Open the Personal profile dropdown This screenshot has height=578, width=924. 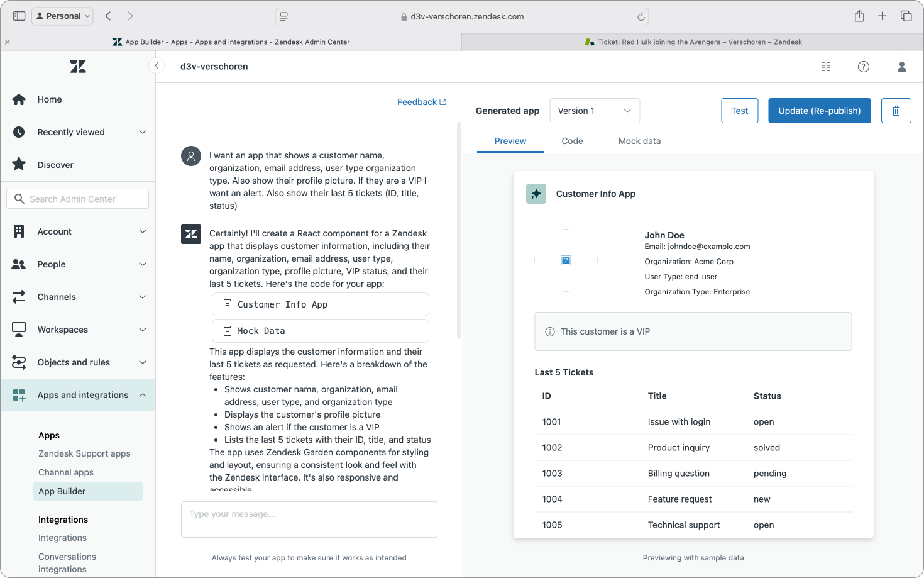(x=62, y=16)
